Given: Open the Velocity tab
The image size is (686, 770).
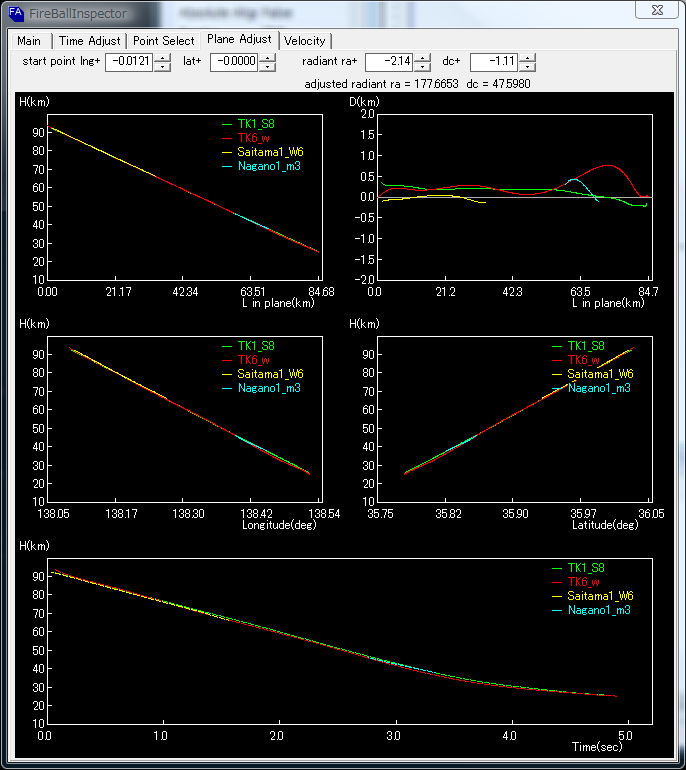Looking at the screenshot, I should [x=305, y=41].
